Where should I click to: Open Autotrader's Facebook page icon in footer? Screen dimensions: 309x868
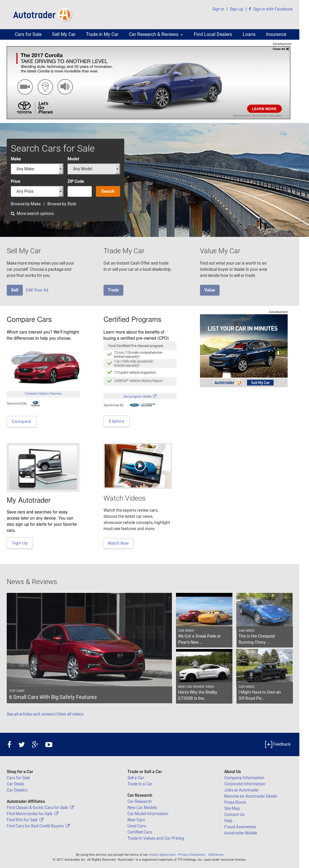(9, 744)
